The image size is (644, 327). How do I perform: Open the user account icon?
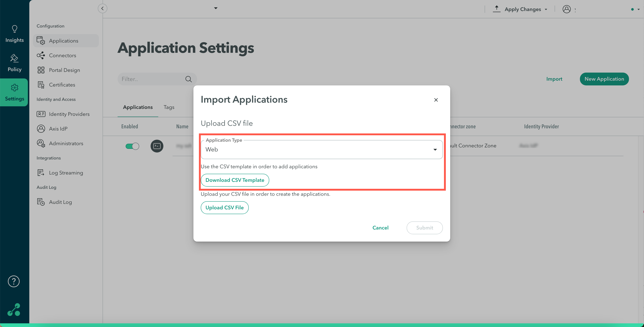pyautogui.click(x=566, y=9)
